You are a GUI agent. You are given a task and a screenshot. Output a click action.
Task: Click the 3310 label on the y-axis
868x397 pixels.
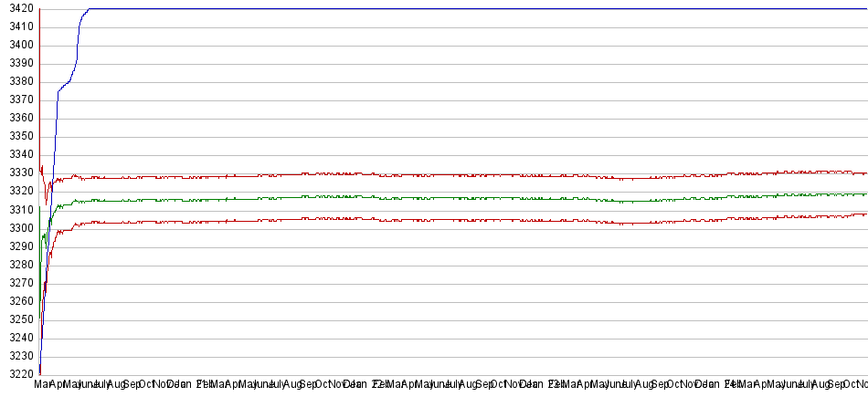coord(17,209)
